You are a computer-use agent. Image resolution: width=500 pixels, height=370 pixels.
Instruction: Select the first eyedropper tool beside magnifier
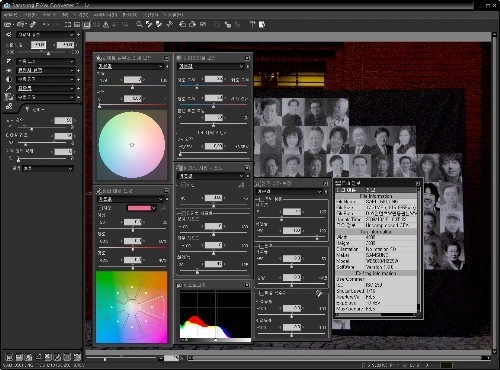point(149,24)
